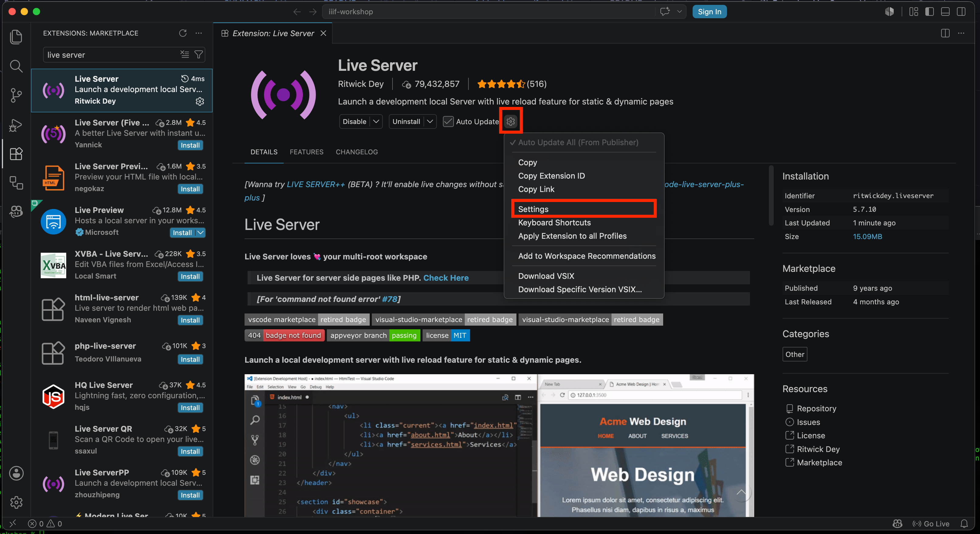
Task: Switch to the CHANGELOG tab
Action: coord(356,152)
